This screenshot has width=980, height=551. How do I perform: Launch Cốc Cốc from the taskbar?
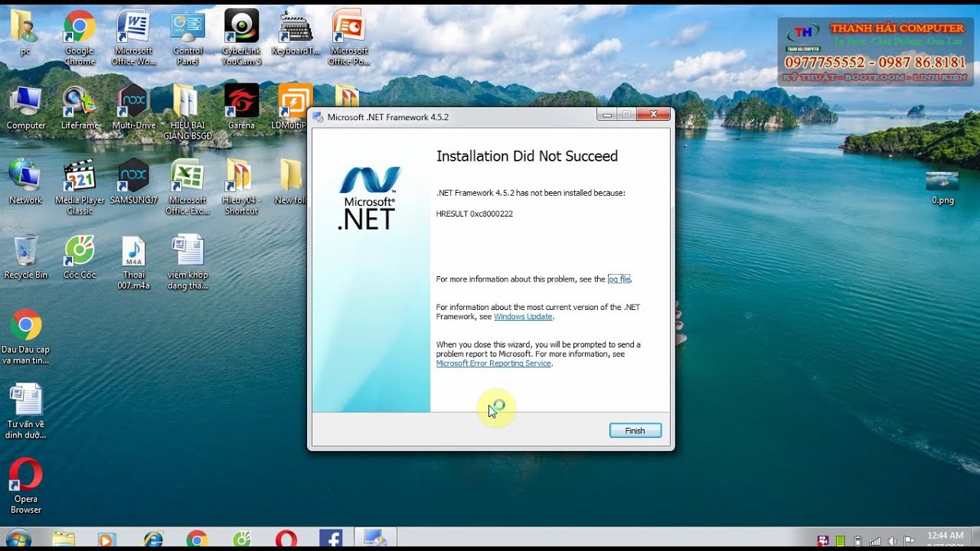coord(241,540)
